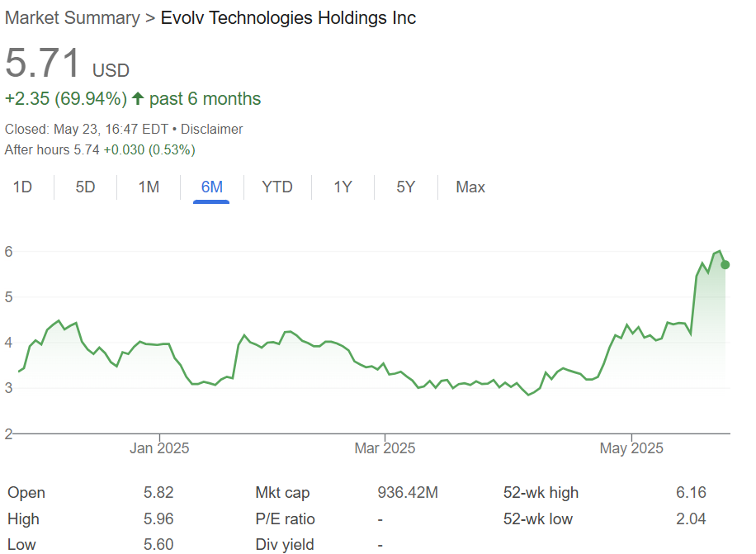Show the 1Y price history

tap(343, 187)
